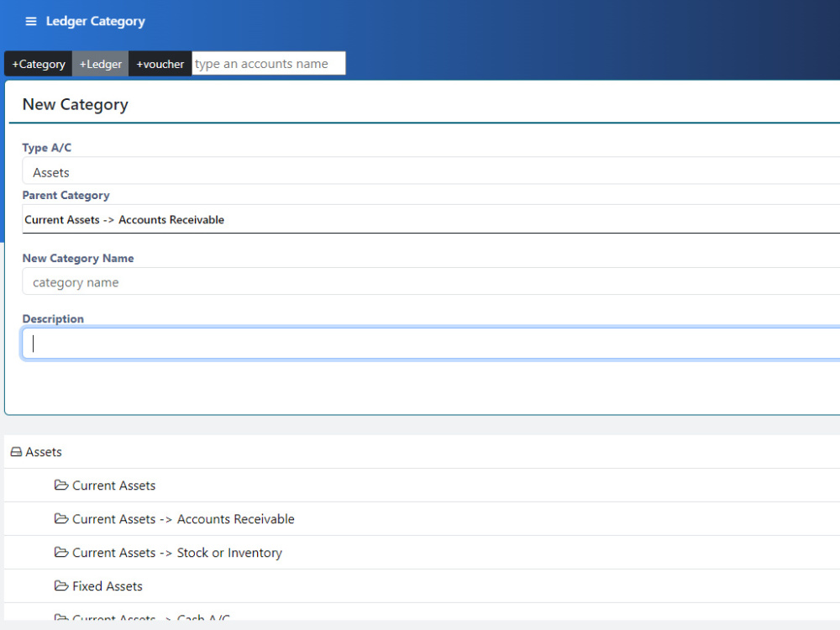Open the Parent Category dropdown
The width and height of the screenshot is (840, 630).
431,219
